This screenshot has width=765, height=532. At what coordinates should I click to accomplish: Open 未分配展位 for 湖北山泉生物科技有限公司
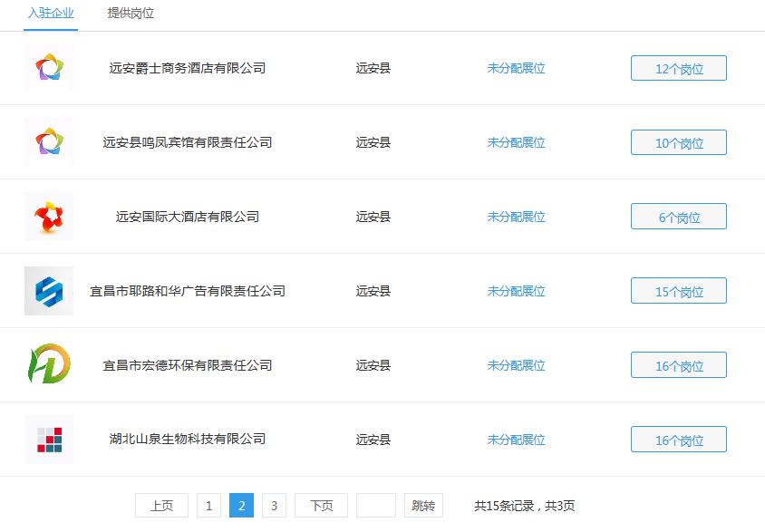coord(516,439)
